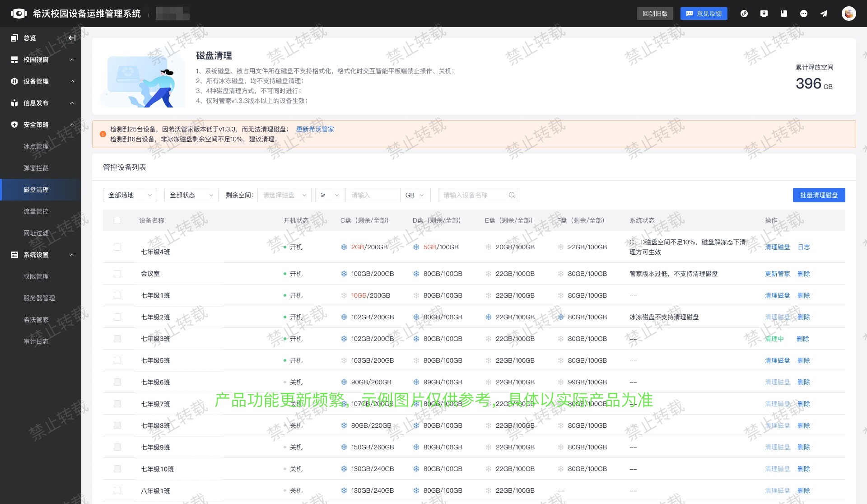The height and width of the screenshot is (504, 867).
Task: Open the 请选择磁盘 disk dropdown
Action: [x=284, y=195]
